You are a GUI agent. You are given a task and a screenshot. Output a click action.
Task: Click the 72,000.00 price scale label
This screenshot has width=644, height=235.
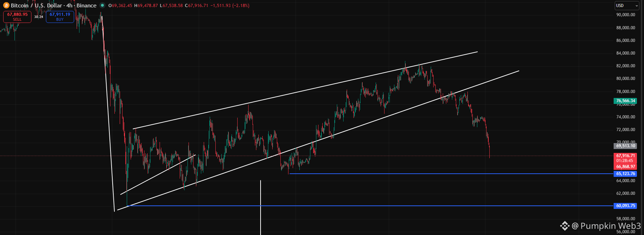point(626,130)
